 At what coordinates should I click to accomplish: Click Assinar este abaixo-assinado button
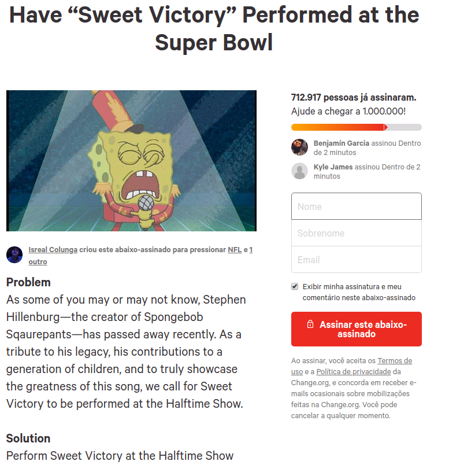click(356, 329)
